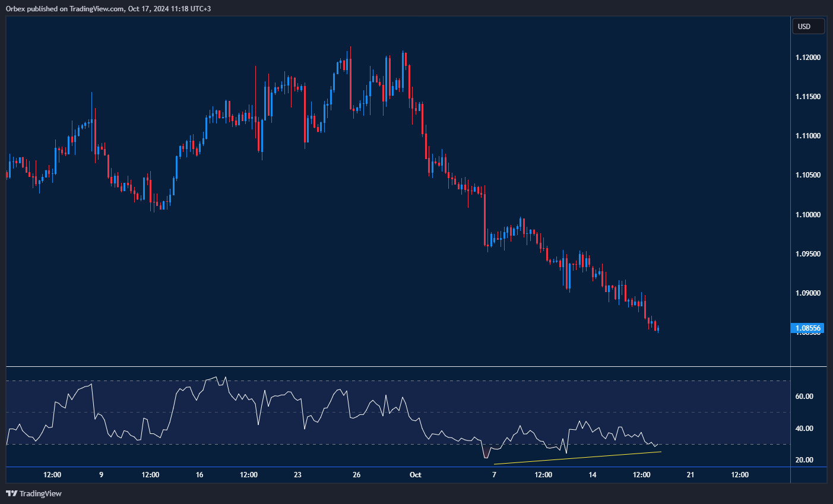Select the 40.00 RSI scale label
833x504 pixels.
(804, 429)
